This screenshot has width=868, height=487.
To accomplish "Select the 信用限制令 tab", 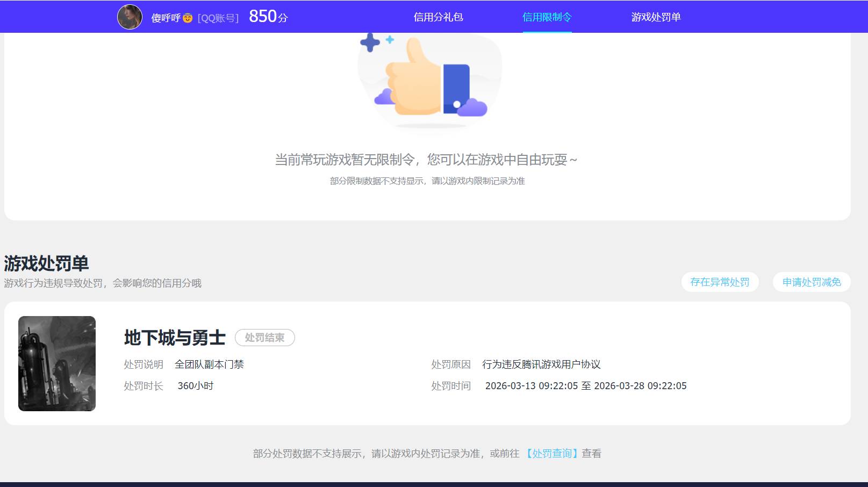I will [x=546, y=18].
